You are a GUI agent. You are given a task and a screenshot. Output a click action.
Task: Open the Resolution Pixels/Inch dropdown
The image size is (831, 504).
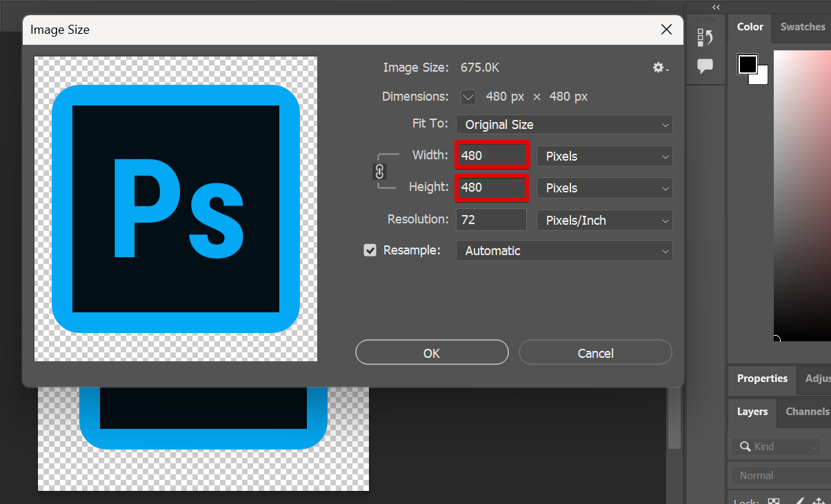(x=604, y=221)
